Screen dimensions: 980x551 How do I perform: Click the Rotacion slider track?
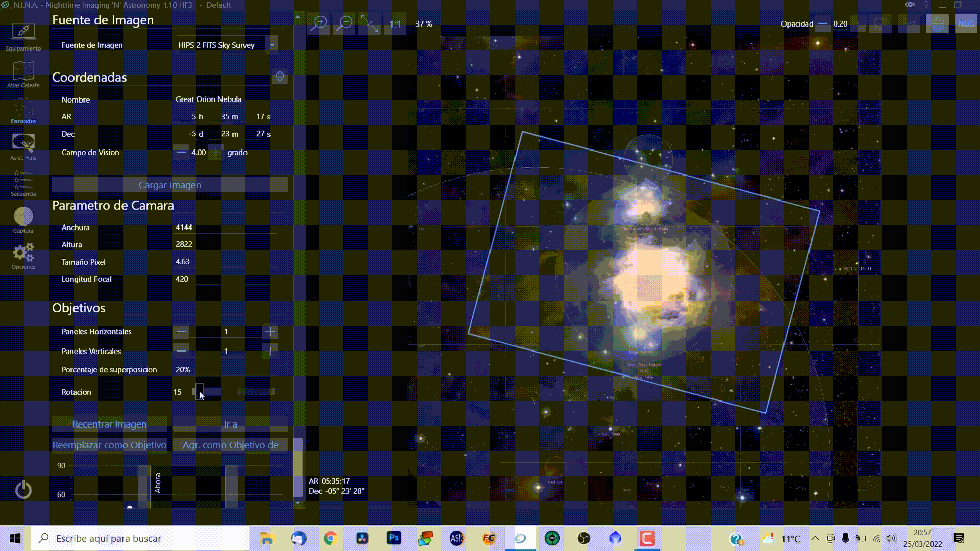point(234,392)
